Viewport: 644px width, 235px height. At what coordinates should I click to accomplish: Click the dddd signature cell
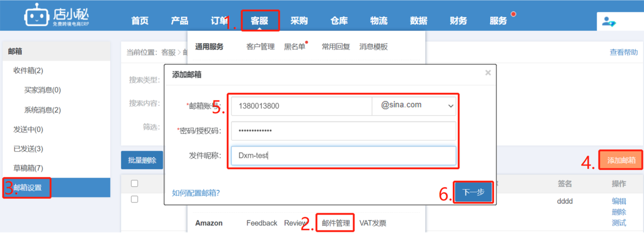(565, 201)
